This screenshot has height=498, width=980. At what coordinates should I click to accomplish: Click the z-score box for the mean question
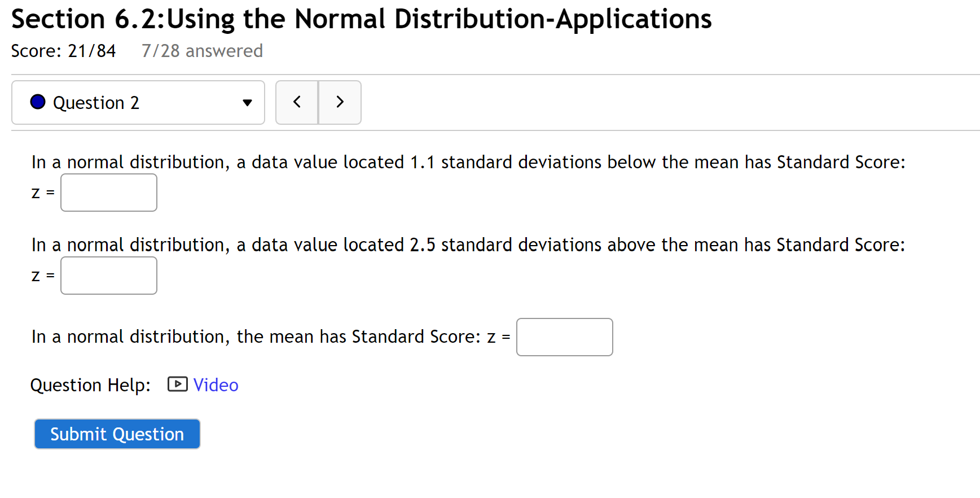(x=564, y=337)
